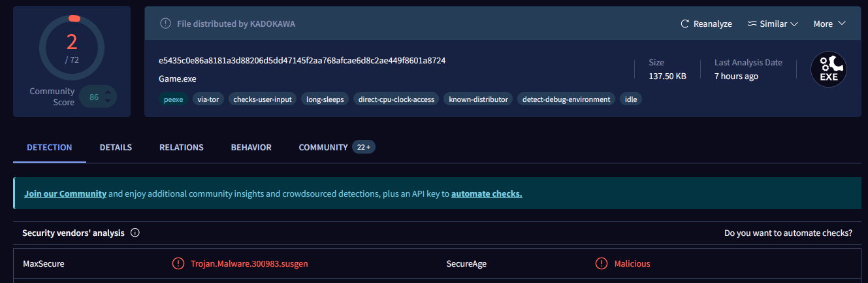Click the EXE file type icon
The image size is (868, 283).
tap(828, 69)
